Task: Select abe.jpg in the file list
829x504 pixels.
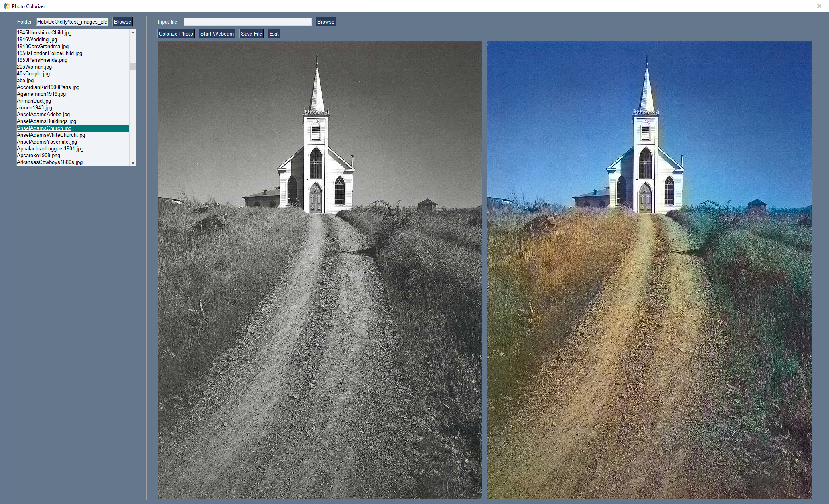Action: (73, 80)
